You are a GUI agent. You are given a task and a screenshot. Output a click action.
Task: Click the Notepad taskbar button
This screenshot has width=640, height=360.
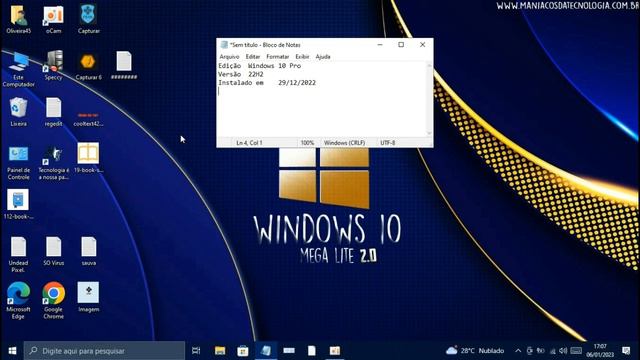coord(266,351)
